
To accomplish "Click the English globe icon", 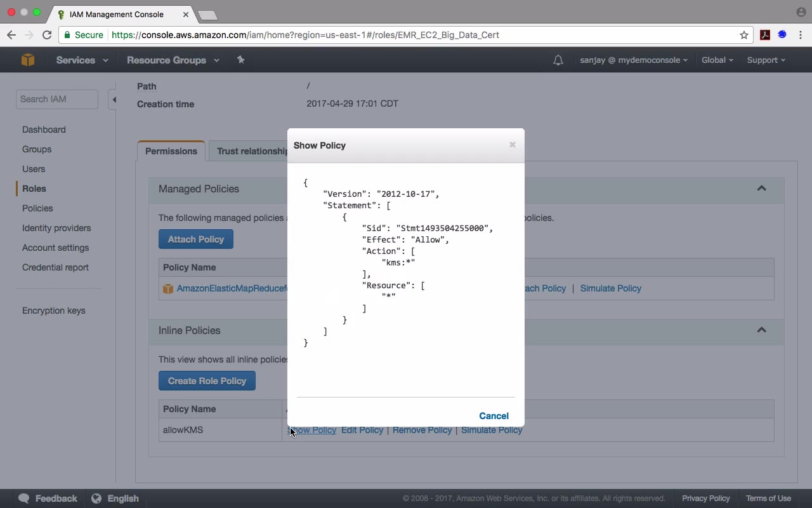I will coord(96,498).
